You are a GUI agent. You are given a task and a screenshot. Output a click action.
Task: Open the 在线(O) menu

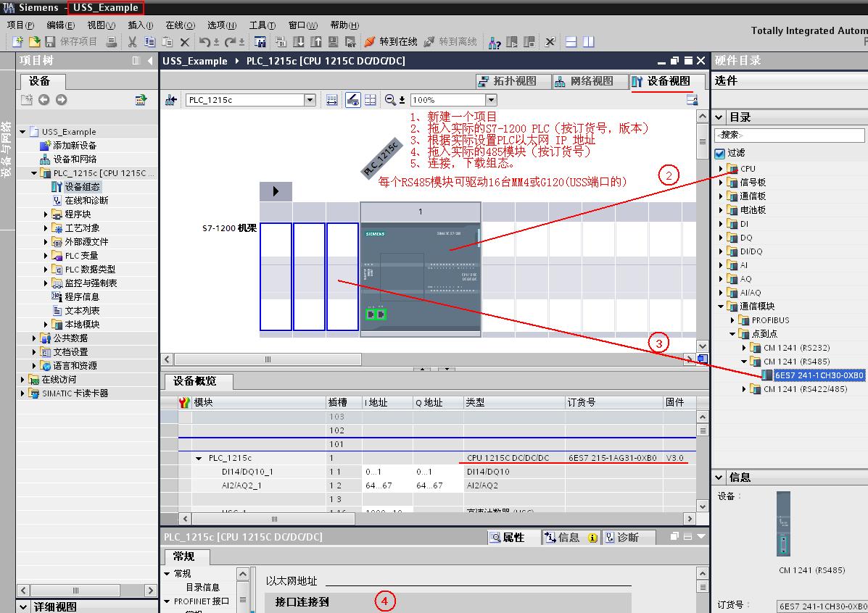[x=180, y=25]
